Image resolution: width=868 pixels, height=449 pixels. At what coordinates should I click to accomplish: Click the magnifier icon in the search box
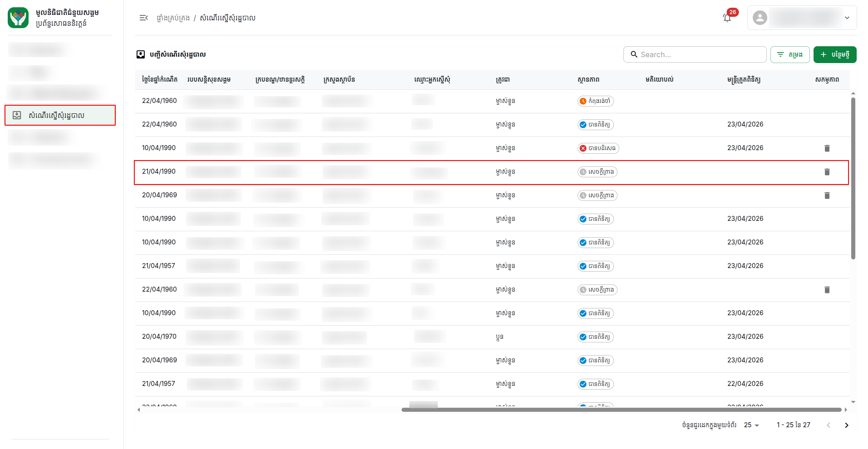pos(634,54)
